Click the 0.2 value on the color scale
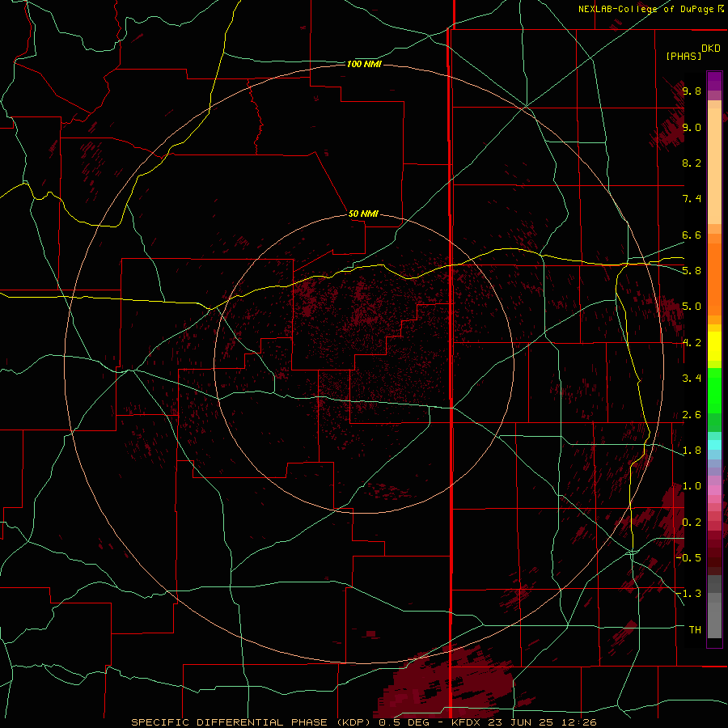The height and width of the screenshot is (728, 728). tap(692, 523)
